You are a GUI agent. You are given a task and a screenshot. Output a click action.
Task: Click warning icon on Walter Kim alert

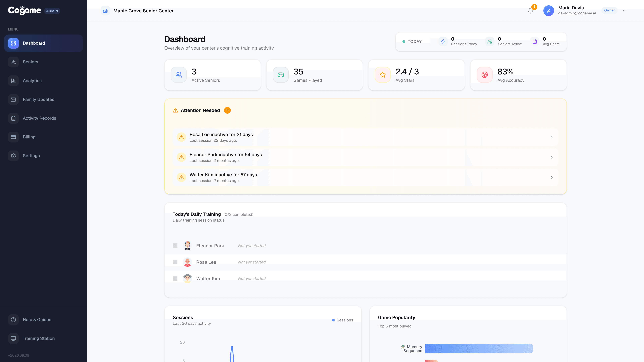coord(181,177)
